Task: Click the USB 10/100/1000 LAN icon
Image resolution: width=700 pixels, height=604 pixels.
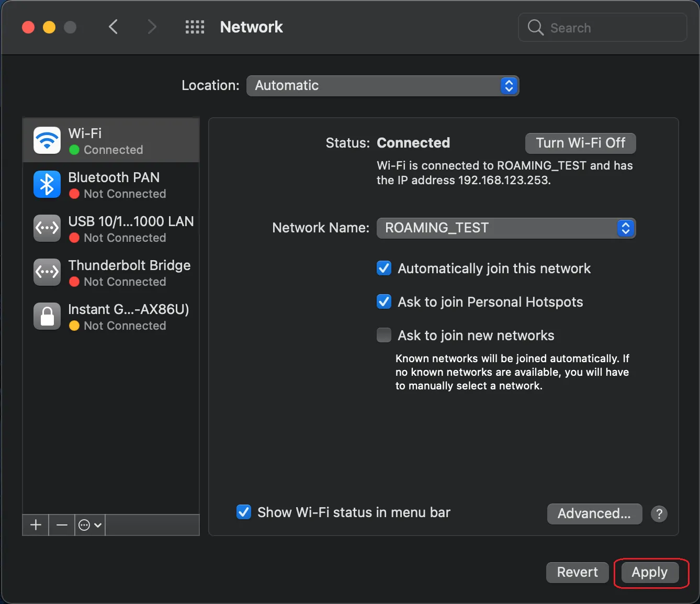Action: [x=47, y=228]
